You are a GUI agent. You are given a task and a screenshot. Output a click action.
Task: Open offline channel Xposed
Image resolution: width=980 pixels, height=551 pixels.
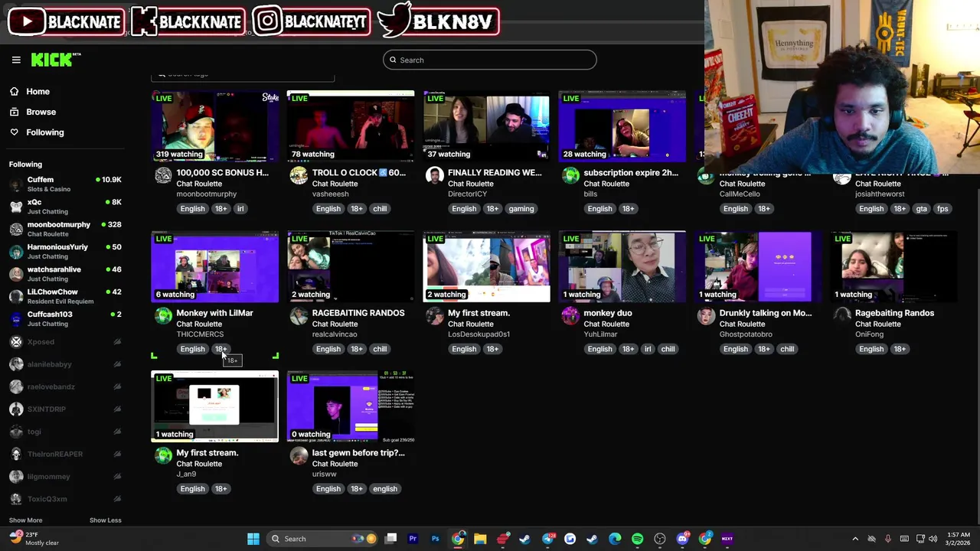[x=65, y=342]
